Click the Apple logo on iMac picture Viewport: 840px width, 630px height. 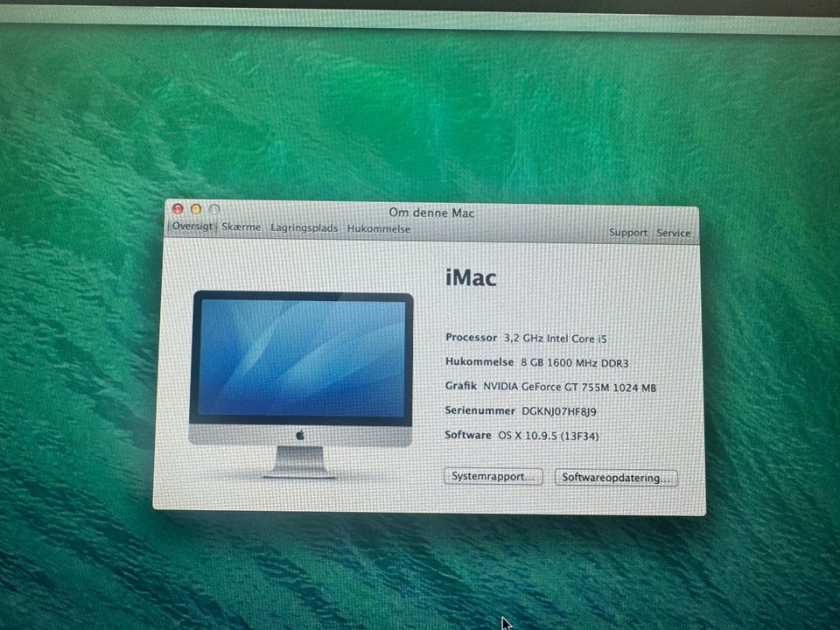pos(300,435)
